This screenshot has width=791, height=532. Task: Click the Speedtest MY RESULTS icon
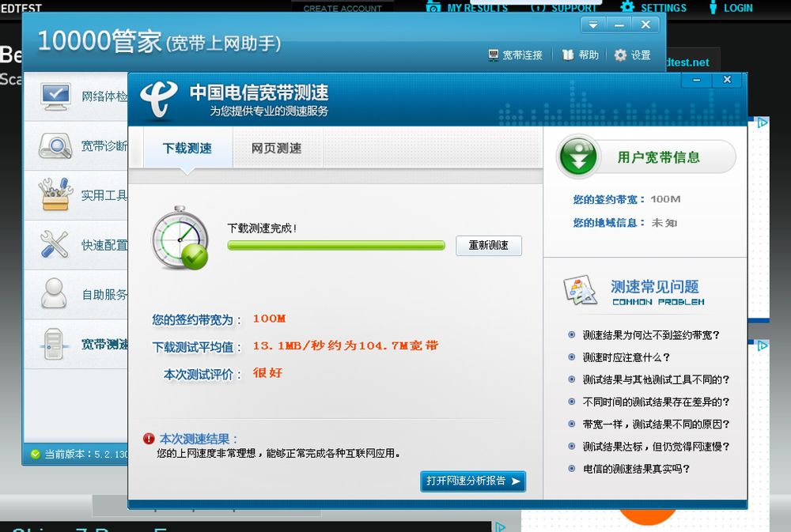pyautogui.click(x=433, y=7)
